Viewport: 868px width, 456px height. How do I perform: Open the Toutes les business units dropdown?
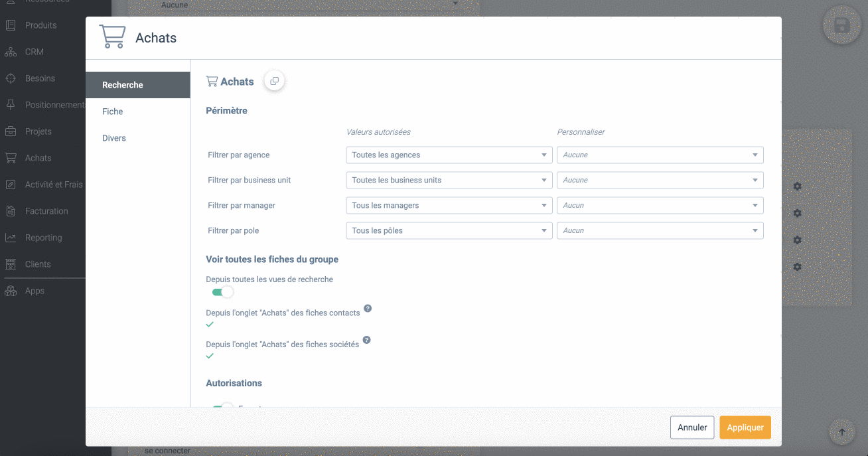[x=449, y=180]
